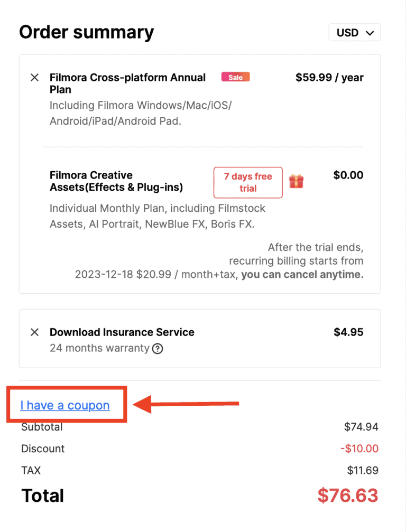Viewport: 406px width, 532px height.
Task: Toggle the Creative Assets free trial option
Action: pyautogui.click(x=247, y=182)
